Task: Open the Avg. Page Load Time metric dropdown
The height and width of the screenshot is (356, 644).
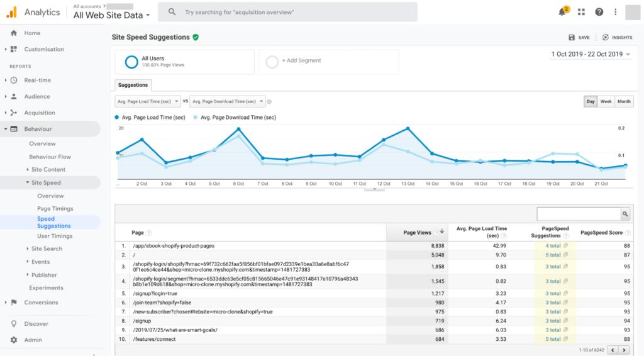Action: pos(148,101)
